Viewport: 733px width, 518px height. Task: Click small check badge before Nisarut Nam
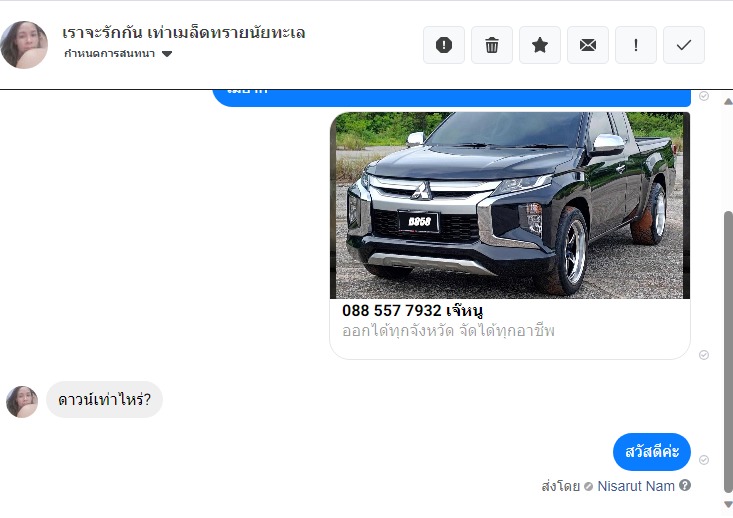tap(589, 487)
